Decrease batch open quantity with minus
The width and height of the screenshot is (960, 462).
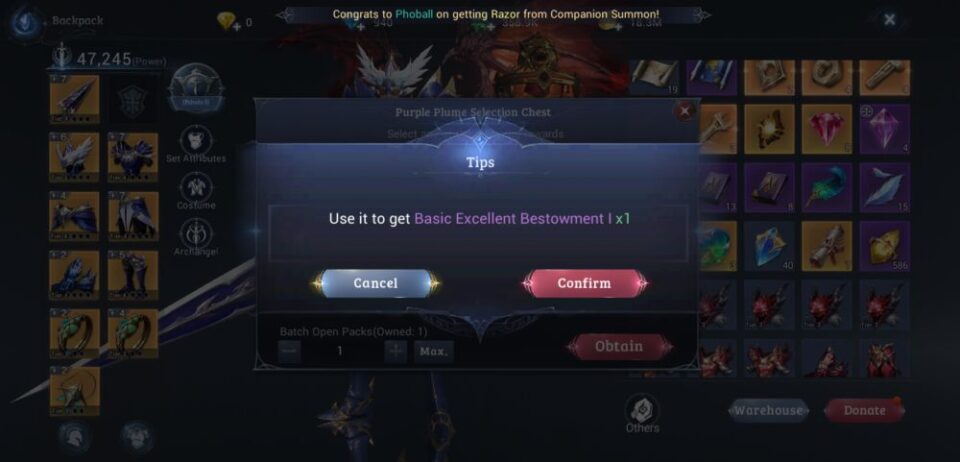289,352
